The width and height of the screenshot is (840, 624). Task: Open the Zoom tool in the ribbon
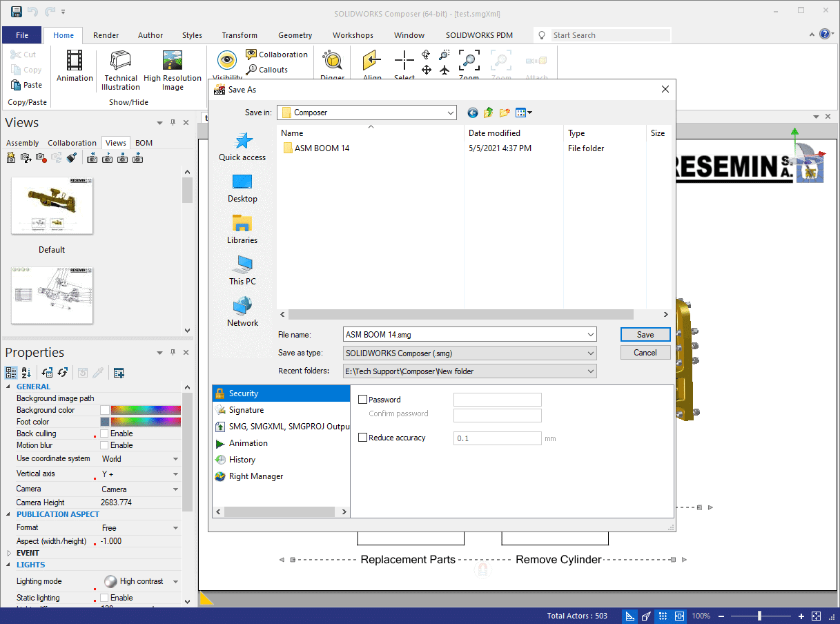(469, 62)
